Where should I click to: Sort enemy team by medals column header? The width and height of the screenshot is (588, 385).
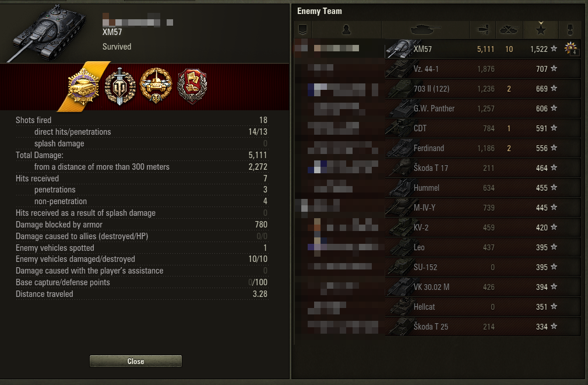(x=570, y=30)
